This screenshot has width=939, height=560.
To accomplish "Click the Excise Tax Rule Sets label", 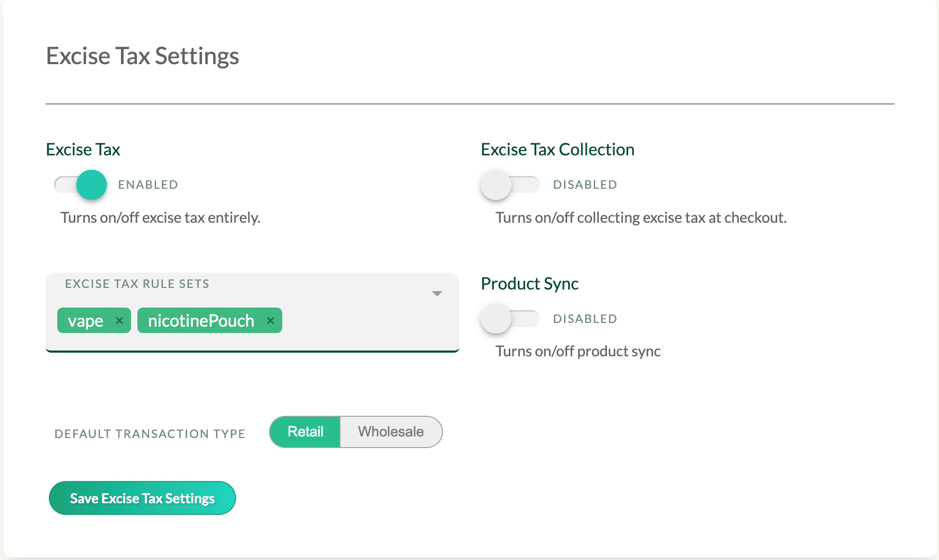I will point(137,284).
